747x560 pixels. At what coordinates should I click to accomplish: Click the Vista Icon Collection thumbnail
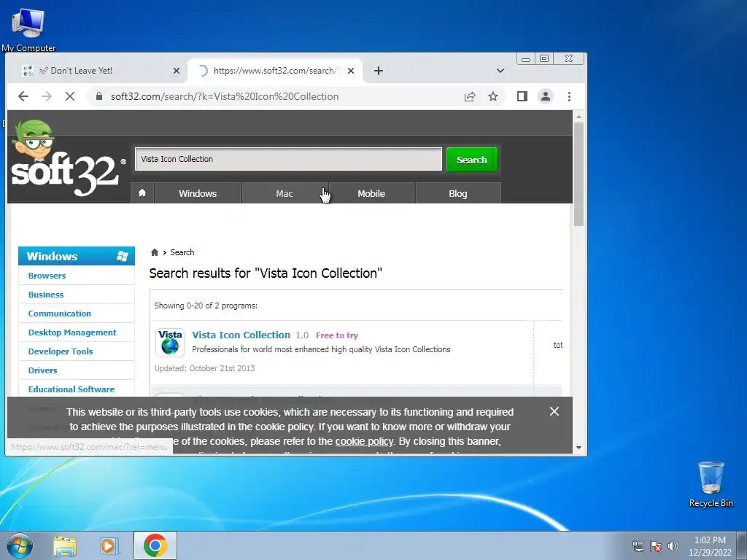pos(170,343)
